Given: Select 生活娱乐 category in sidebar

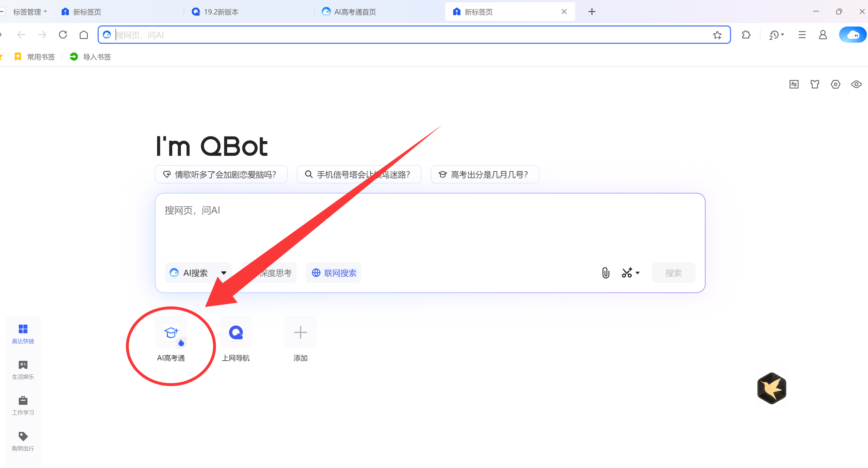Looking at the screenshot, I should click(23, 370).
